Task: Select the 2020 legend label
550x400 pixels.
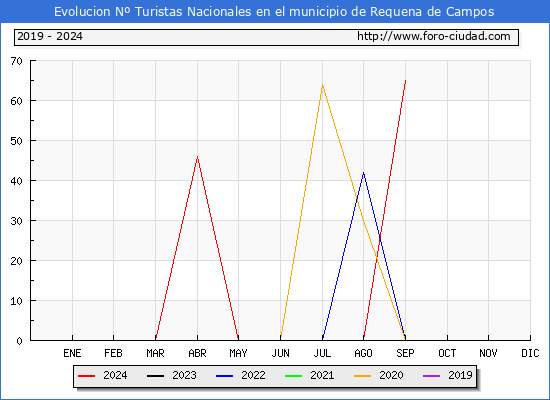Action: click(x=391, y=375)
